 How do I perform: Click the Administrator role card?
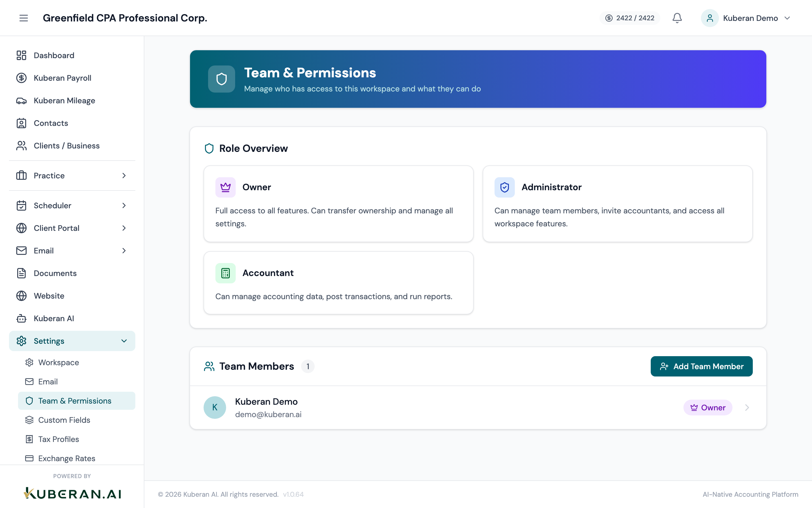617,203
